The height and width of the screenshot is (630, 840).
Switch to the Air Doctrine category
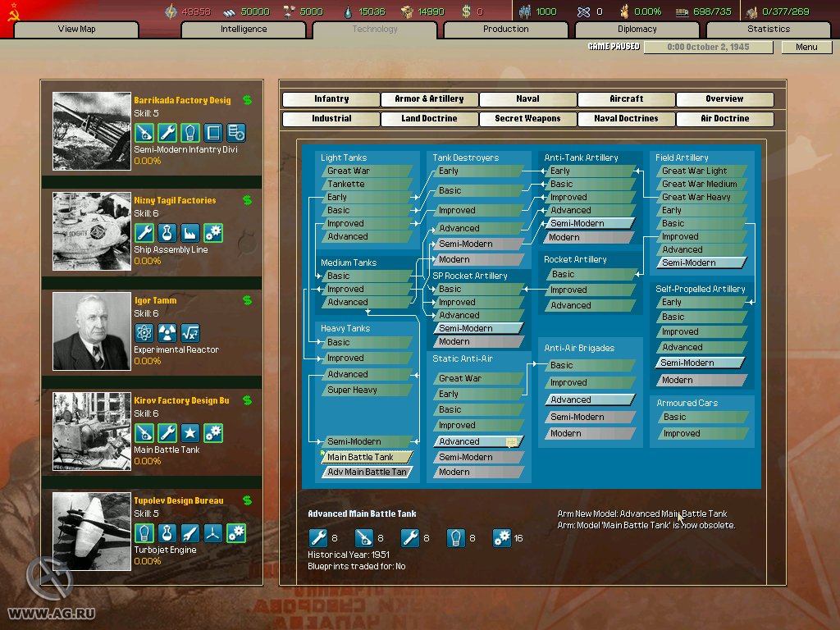coord(724,118)
